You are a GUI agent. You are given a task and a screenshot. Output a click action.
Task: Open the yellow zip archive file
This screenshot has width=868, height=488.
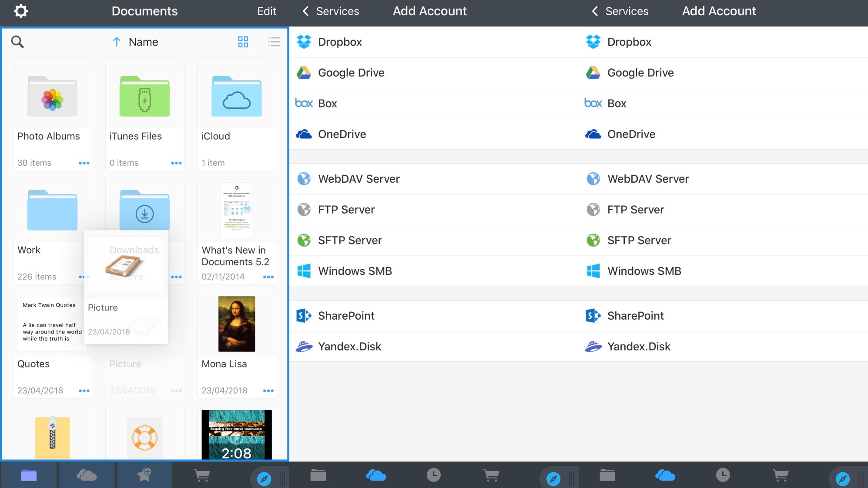(52, 438)
